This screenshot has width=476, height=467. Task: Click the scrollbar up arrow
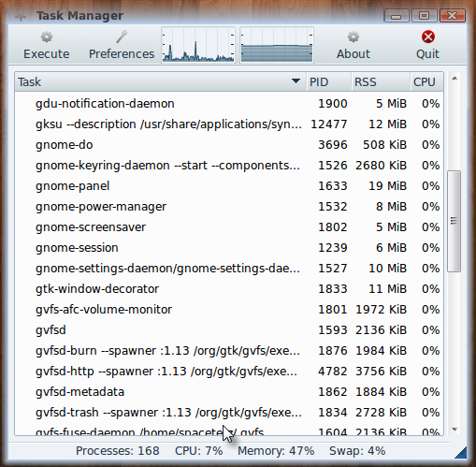tap(454, 79)
